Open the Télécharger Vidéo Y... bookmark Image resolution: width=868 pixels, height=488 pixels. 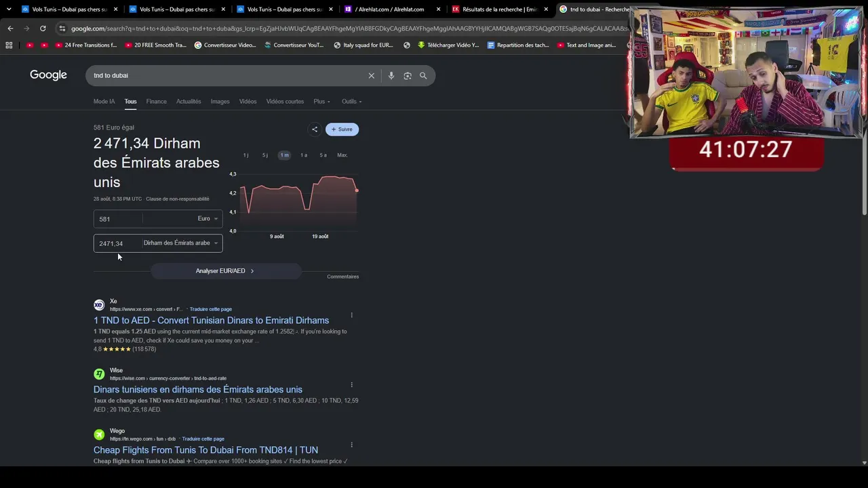(x=448, y=45)
